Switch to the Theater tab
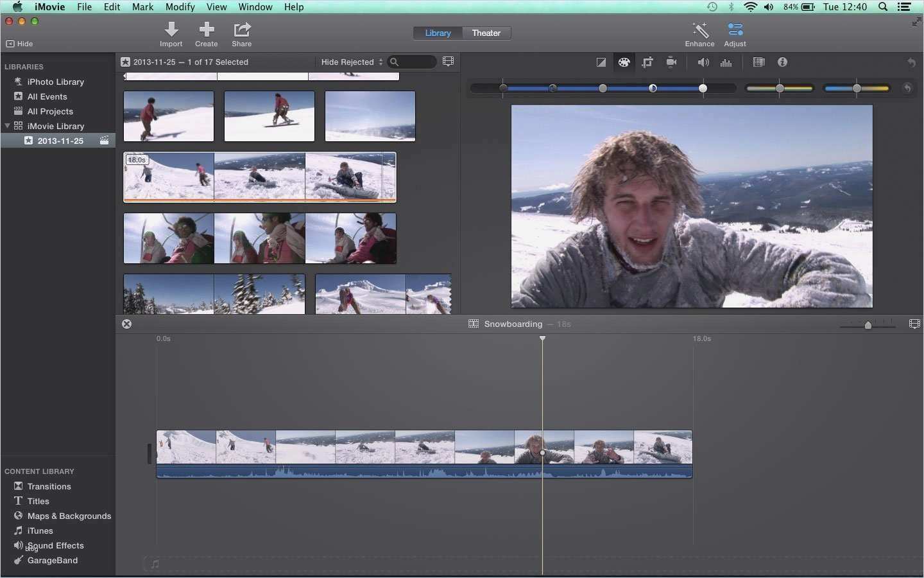This screenshot has height=578, width=924. coord(486,33)
